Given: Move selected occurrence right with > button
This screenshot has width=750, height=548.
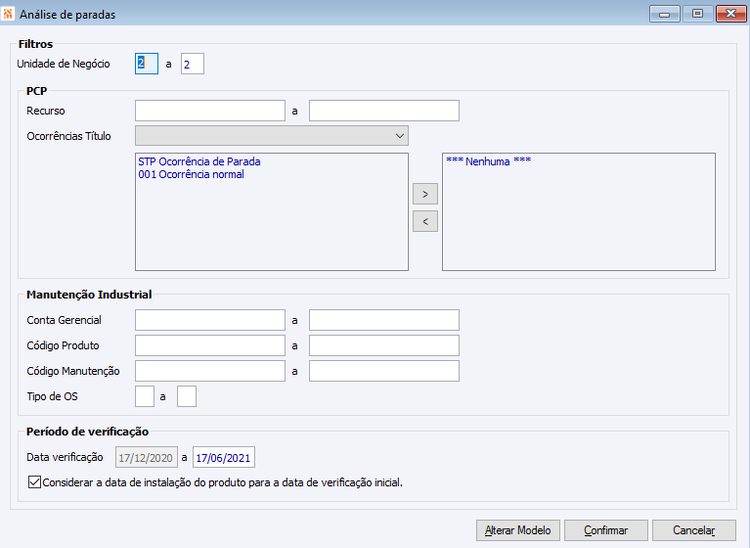Looking at the screenshot, I should pyautogui.click(x=425, y=194).
